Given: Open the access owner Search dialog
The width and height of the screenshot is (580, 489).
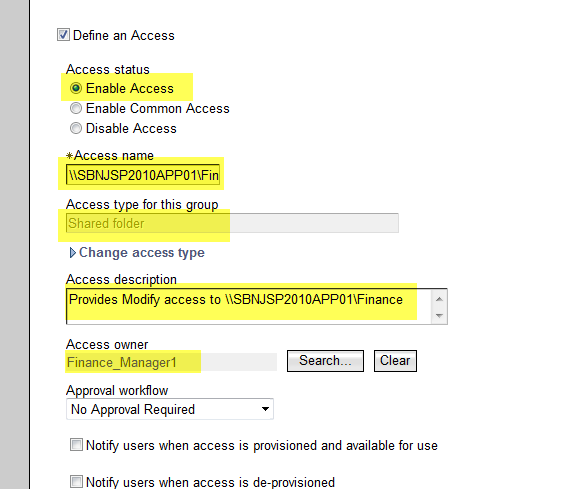Looking at the screenshot, I should click(325, 361).
